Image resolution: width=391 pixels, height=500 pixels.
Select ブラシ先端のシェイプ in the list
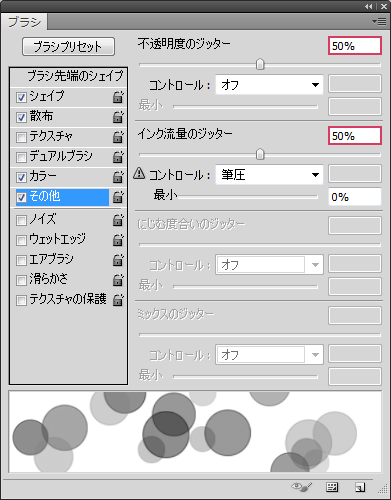pos(68,76)
